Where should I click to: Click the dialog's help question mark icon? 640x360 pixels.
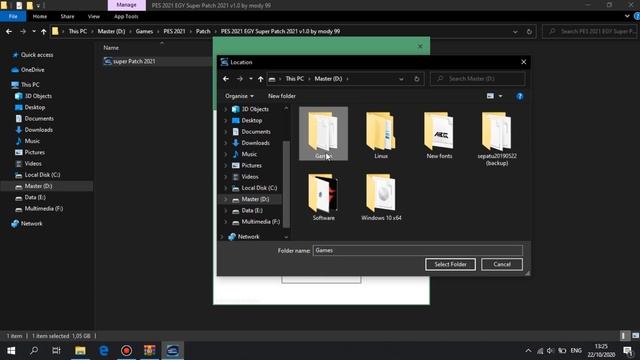[520, 96]
